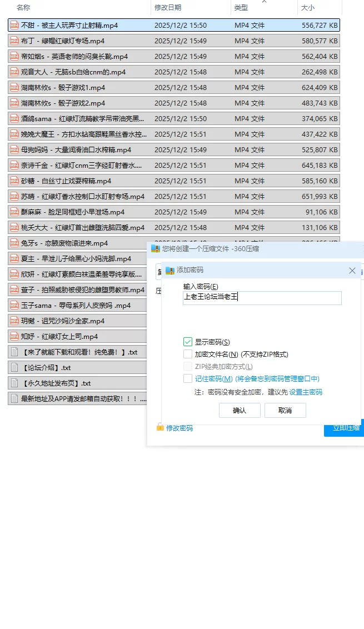This screenshot has height=629, width=364.
Task: Click the 262,498 KB size cell
Action: coord(320,72)
